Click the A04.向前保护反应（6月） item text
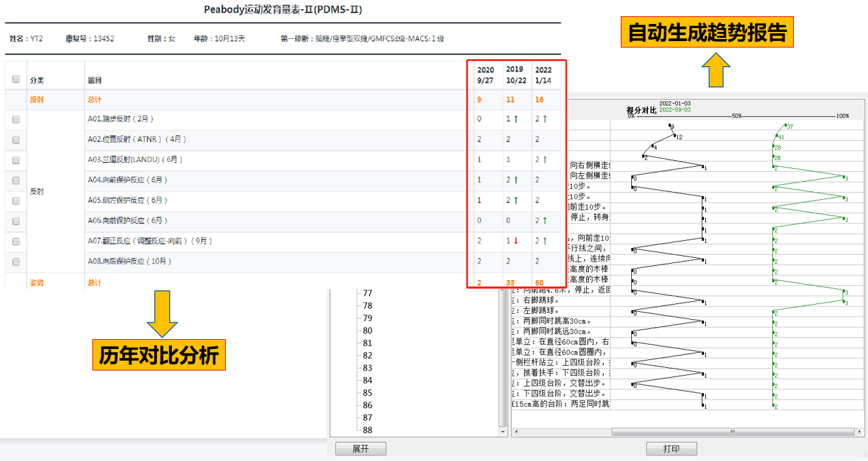The height and width of the screenshot is (461, 868). point(128,180)
